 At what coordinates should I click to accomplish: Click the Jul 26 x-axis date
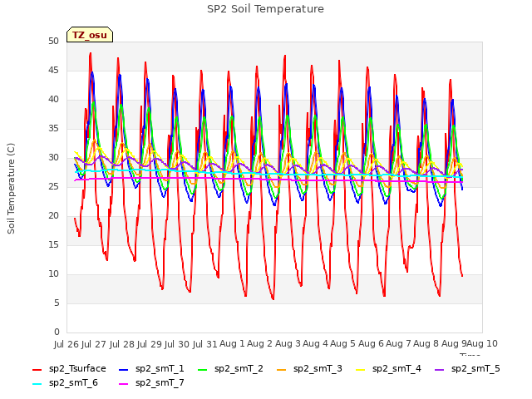(x=66, y=344)
